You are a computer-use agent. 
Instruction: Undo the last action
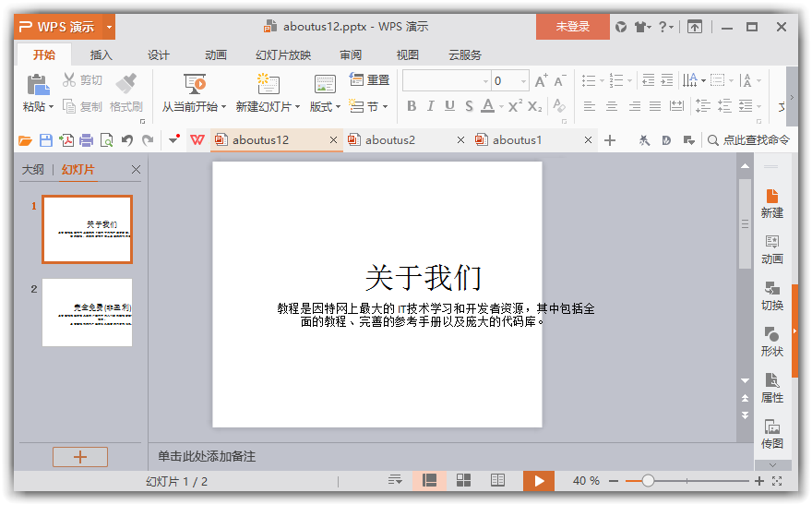click(127, 140)
